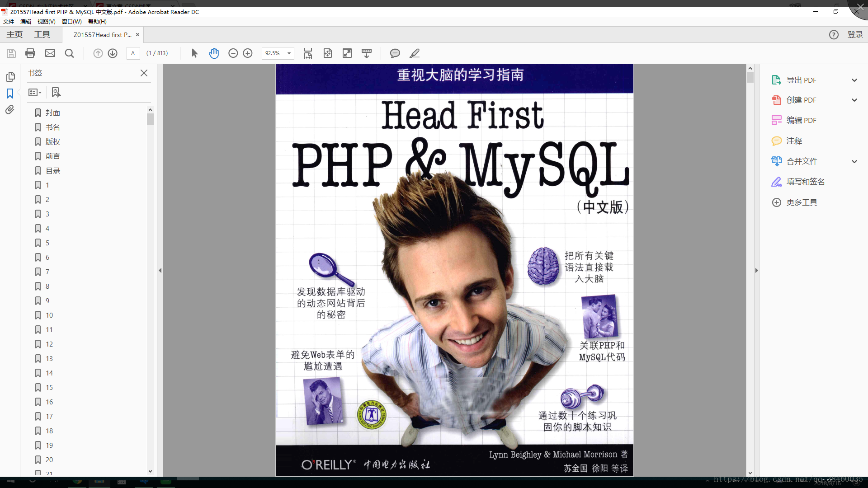Open the 窗口(W) menu
Screen dimensions: 868x488
pyautogui.click(x=71, y=22)
